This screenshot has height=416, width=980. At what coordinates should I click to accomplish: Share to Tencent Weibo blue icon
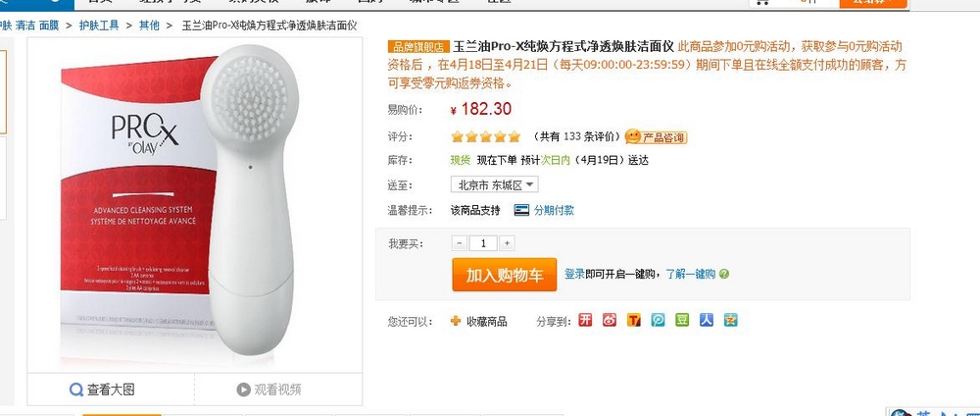659,320
